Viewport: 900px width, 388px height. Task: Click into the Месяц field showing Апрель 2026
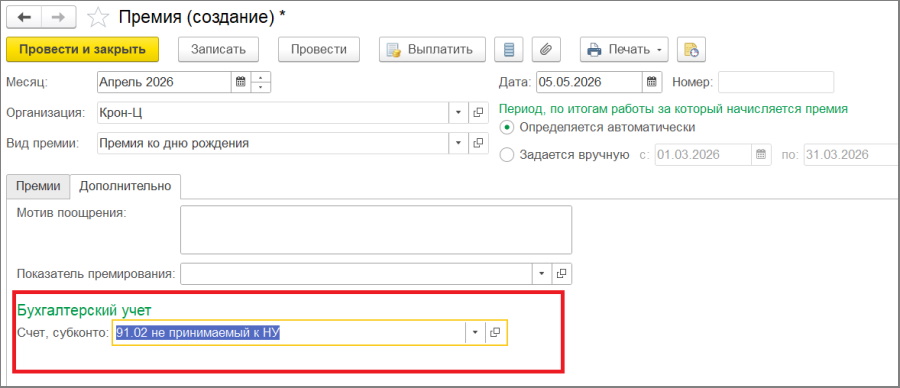[165, 82]
